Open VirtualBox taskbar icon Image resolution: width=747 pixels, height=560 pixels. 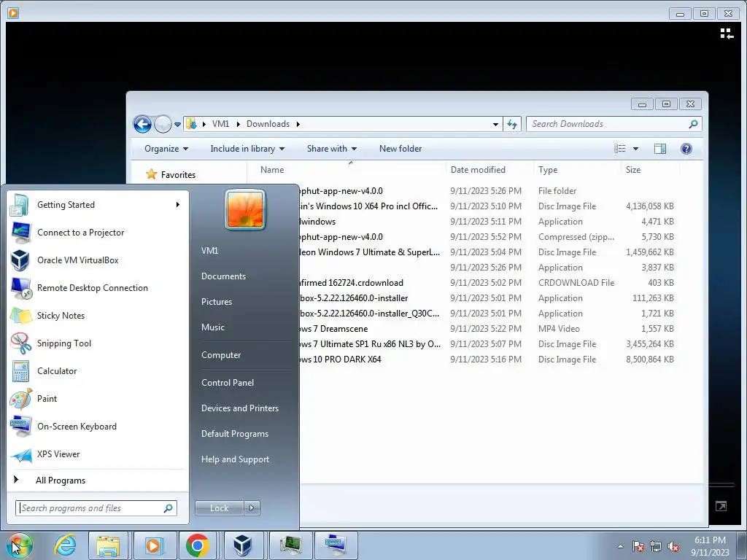pyautogui.click(x=243, y=545)
